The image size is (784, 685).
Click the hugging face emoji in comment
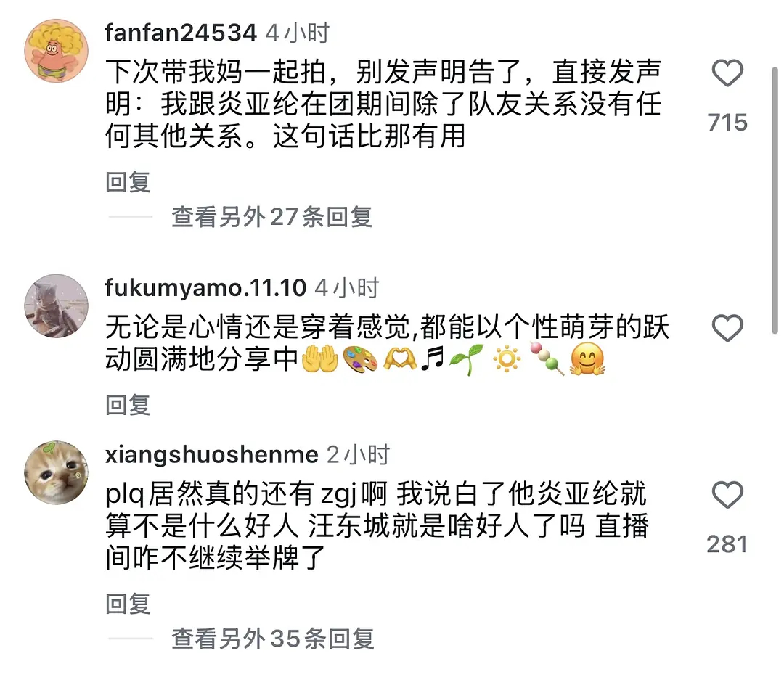point(587,359)
